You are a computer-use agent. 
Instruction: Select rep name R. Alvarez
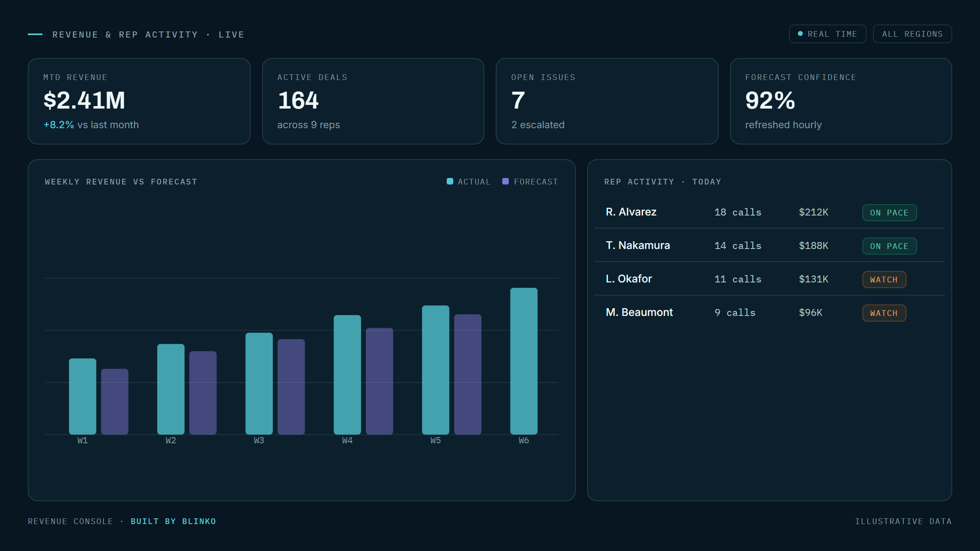pyautogui.click(x=631, y=212)
